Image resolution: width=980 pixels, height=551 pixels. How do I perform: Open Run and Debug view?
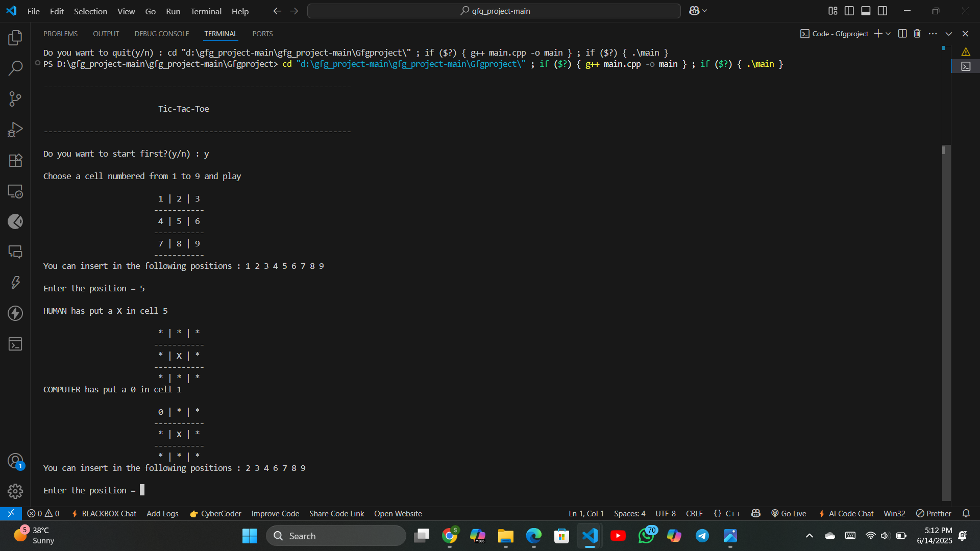coord(15,130)
